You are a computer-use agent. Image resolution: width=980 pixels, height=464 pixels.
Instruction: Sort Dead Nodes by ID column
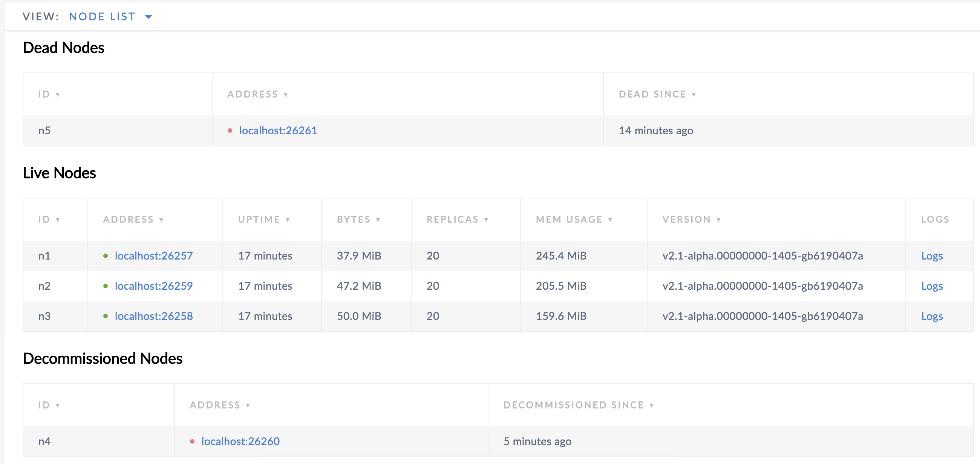coord(49,94)
